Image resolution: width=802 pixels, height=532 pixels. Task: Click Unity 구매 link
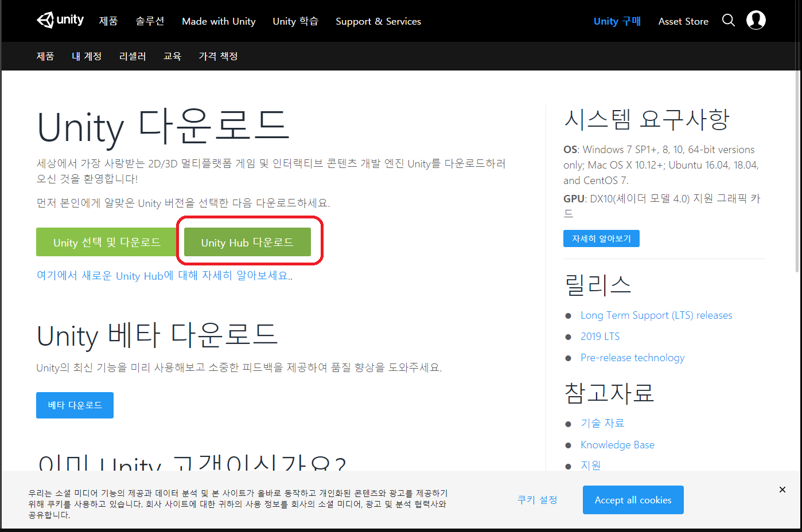[x=617, y=21]
